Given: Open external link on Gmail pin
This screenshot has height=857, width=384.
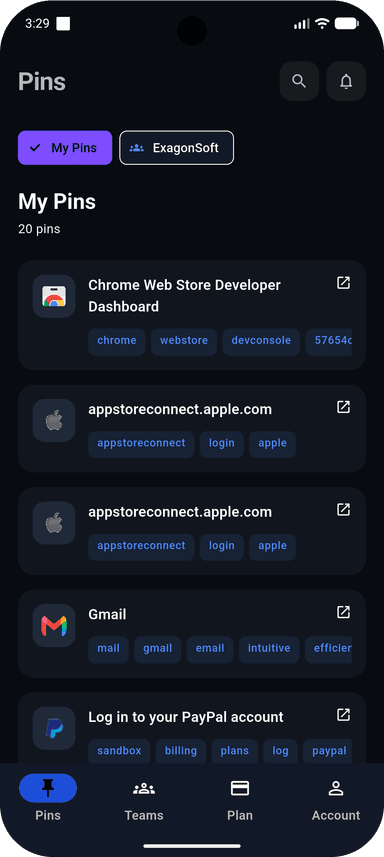Looking at the screenshot, I should click(x=343, y=612).
